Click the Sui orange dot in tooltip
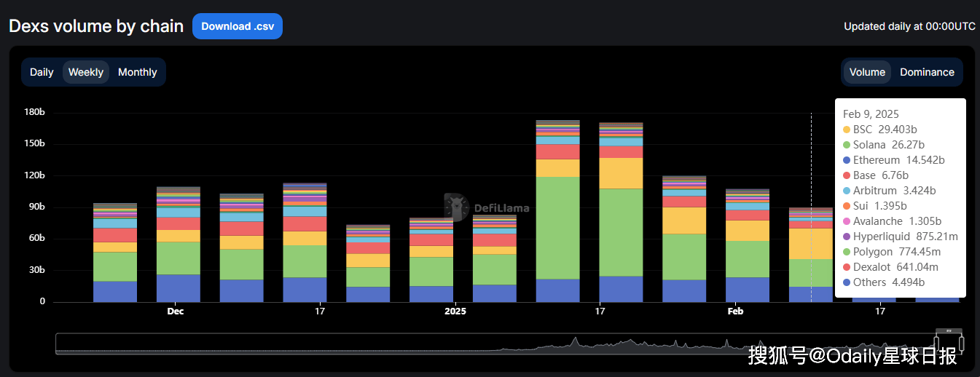The image size is (980, 377). tap(847, 206)
